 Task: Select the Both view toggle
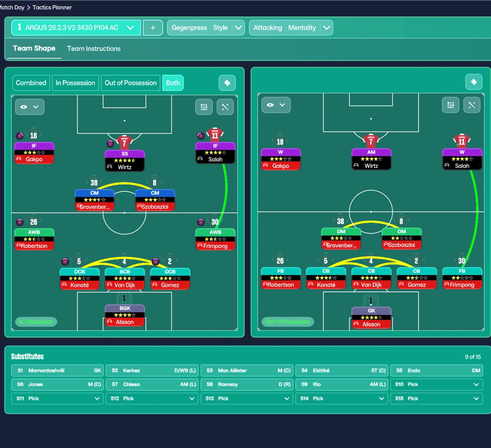coord(173,83)
